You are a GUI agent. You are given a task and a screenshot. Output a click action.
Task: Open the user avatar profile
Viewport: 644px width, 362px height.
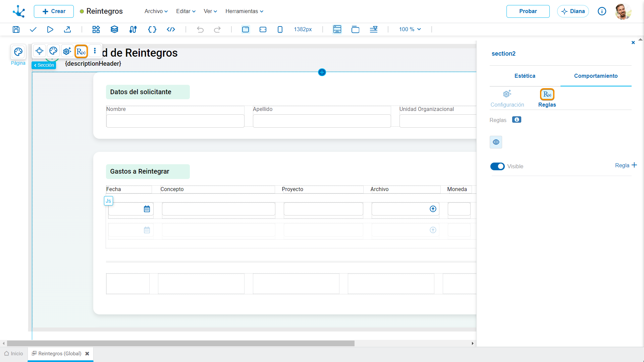click(x=623, y=11)
